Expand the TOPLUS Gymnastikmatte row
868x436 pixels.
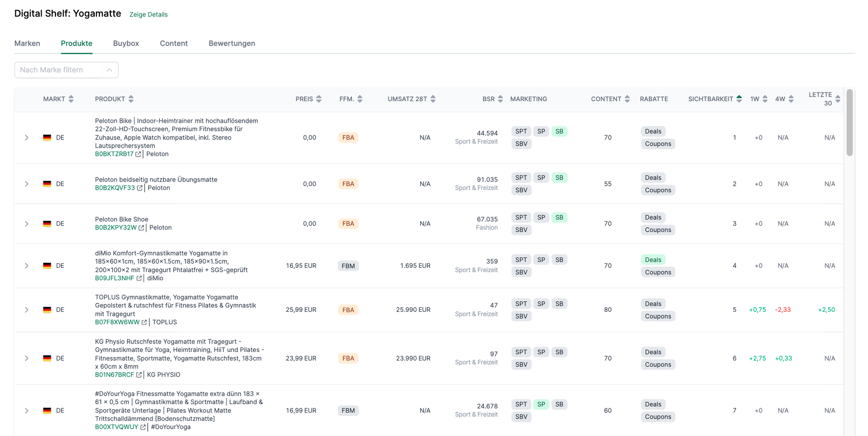(27, 310)
